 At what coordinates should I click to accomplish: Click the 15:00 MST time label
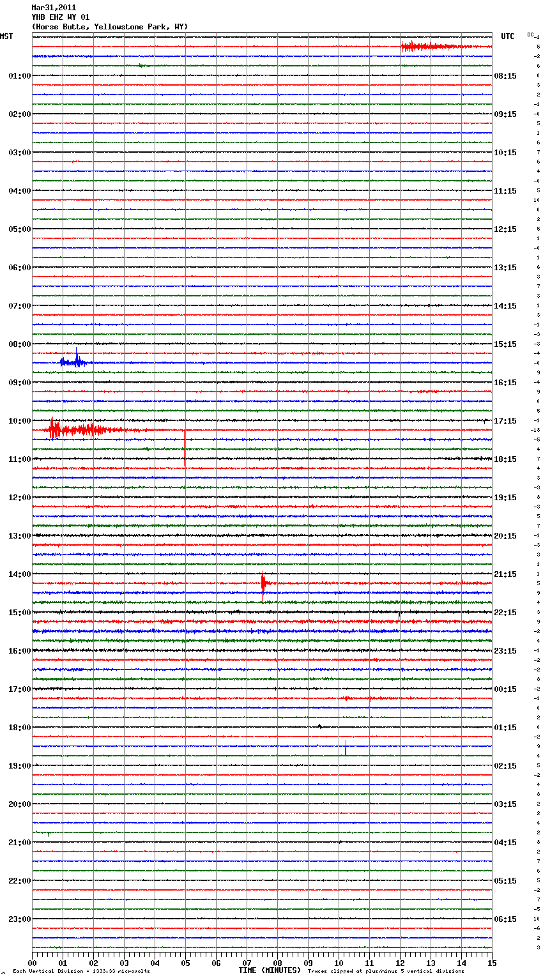[20, 613]
